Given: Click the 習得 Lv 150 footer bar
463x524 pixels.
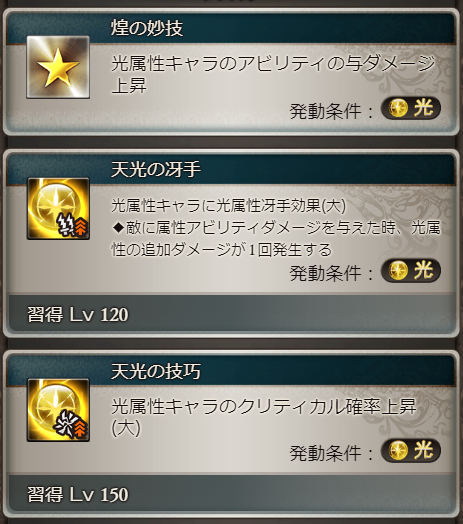Looking at the screenshot, I should pyautogui.click(x=231, y=494).
